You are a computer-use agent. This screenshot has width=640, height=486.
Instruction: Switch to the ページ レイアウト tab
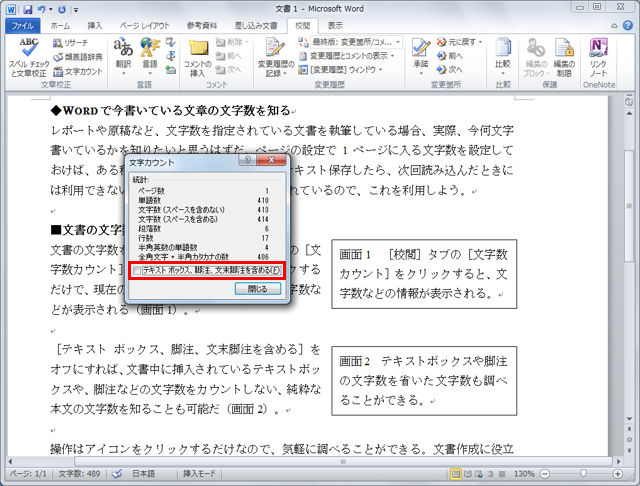(x=144, y=26)
